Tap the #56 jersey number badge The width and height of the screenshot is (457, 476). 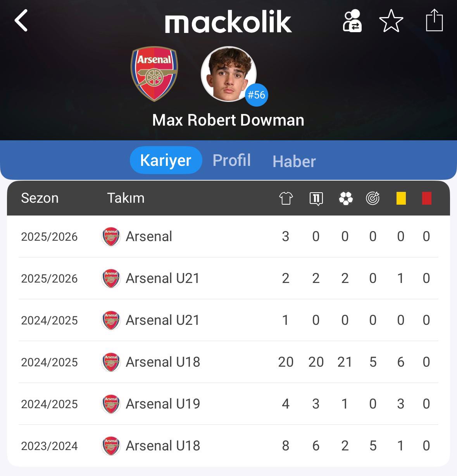256,95
